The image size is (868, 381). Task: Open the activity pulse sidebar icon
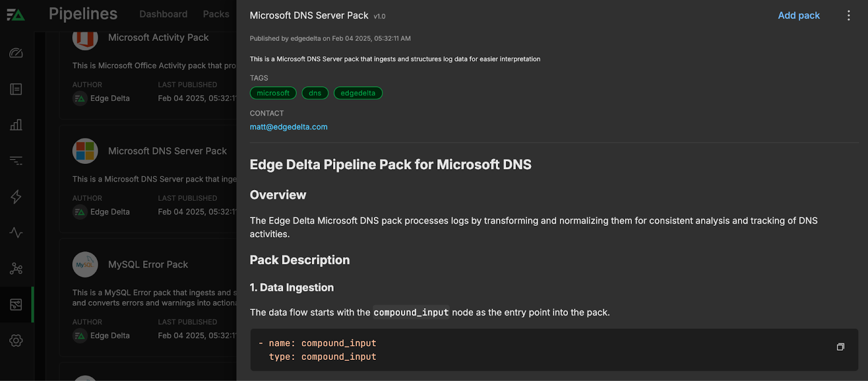(x=16, y=233)
